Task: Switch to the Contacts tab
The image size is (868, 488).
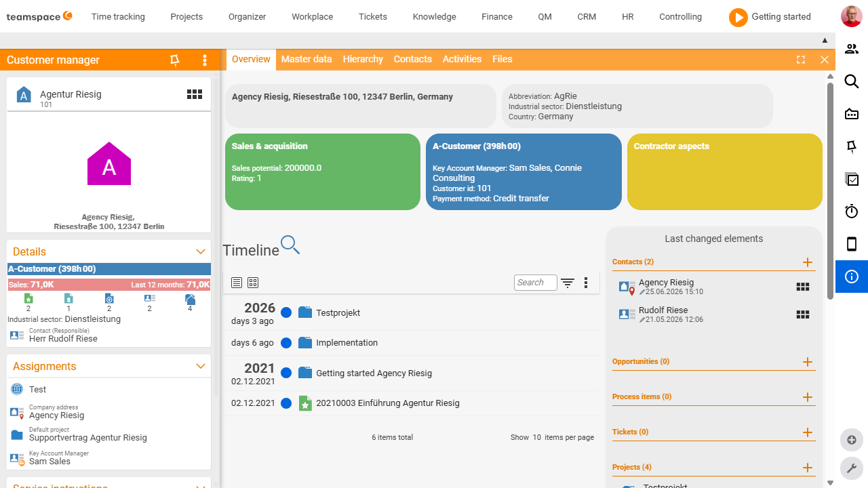Action: pyautogui.click(x=413, y=60)
